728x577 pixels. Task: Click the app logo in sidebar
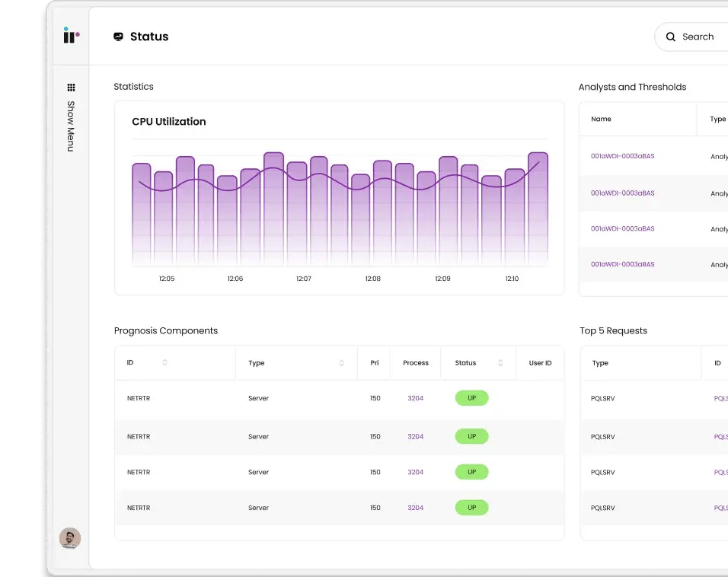point(71,36)
